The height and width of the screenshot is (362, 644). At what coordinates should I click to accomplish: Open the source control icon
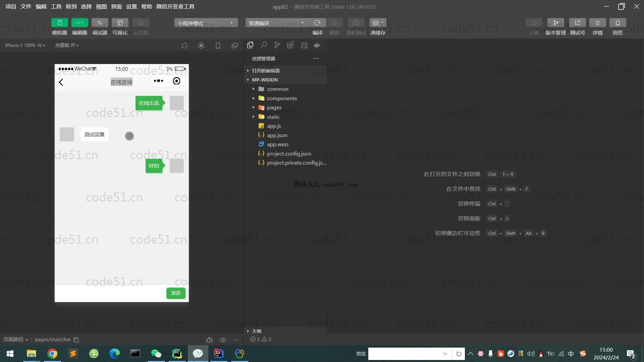(277, 45)
